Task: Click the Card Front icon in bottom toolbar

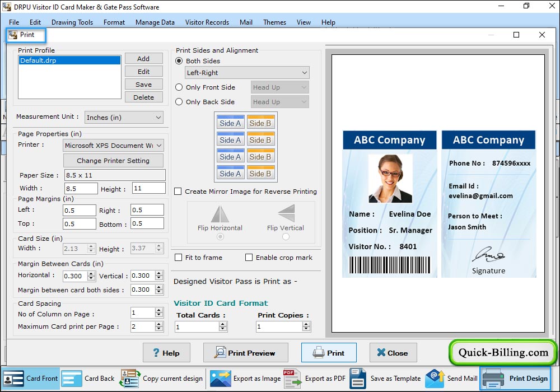Action: (x=13, y=379)
